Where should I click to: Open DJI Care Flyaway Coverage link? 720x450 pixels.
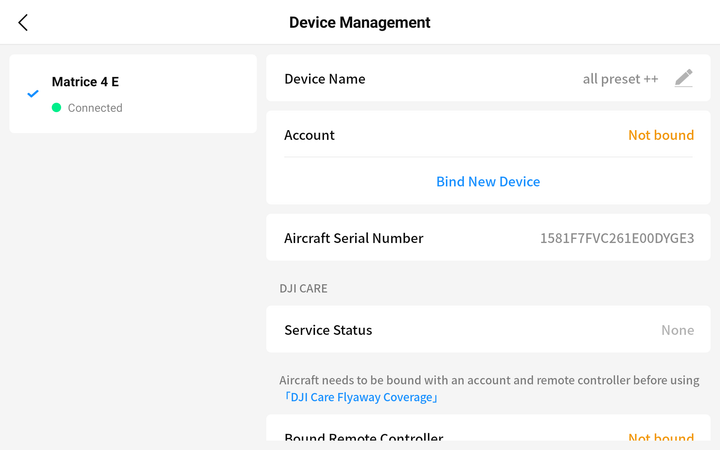(360, 397)
